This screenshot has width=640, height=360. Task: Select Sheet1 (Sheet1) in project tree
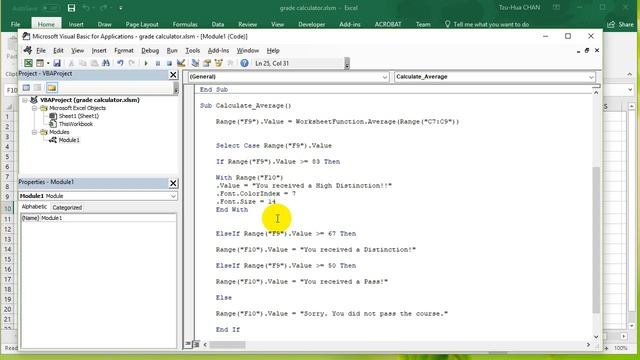point(78,116)
